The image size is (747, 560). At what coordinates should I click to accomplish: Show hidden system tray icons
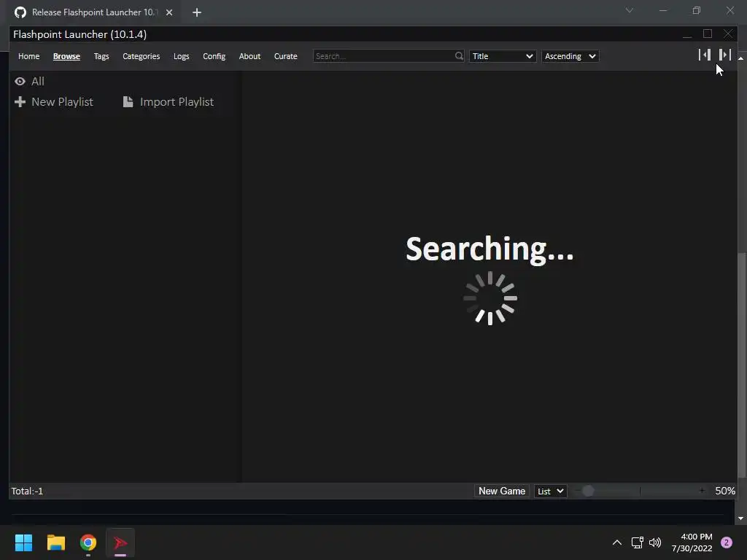616,542
